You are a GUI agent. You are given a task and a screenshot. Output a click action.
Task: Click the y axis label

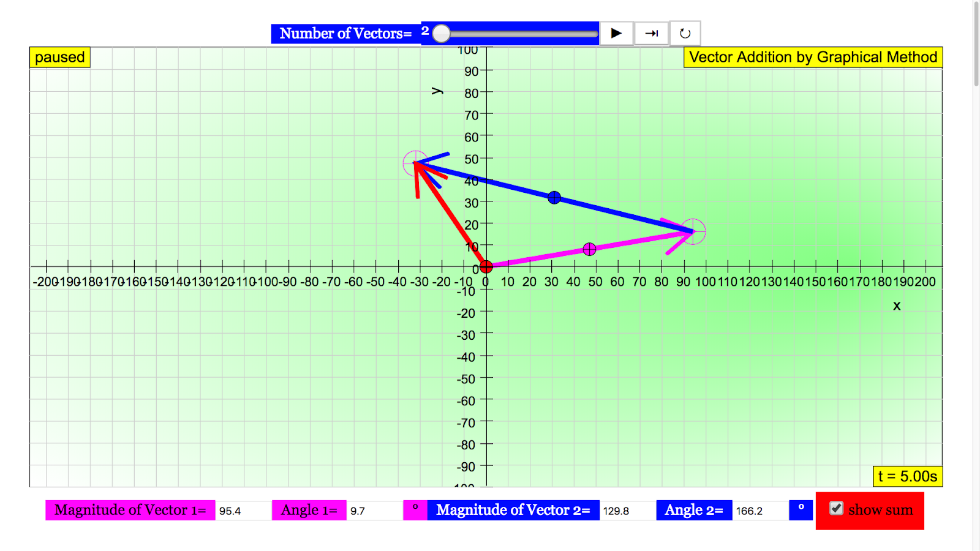coord(437,91)
